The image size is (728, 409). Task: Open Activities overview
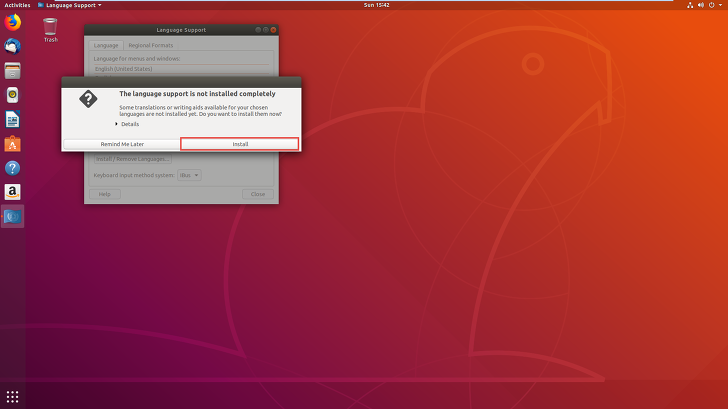pyautogui.click(x=17, y=5)
